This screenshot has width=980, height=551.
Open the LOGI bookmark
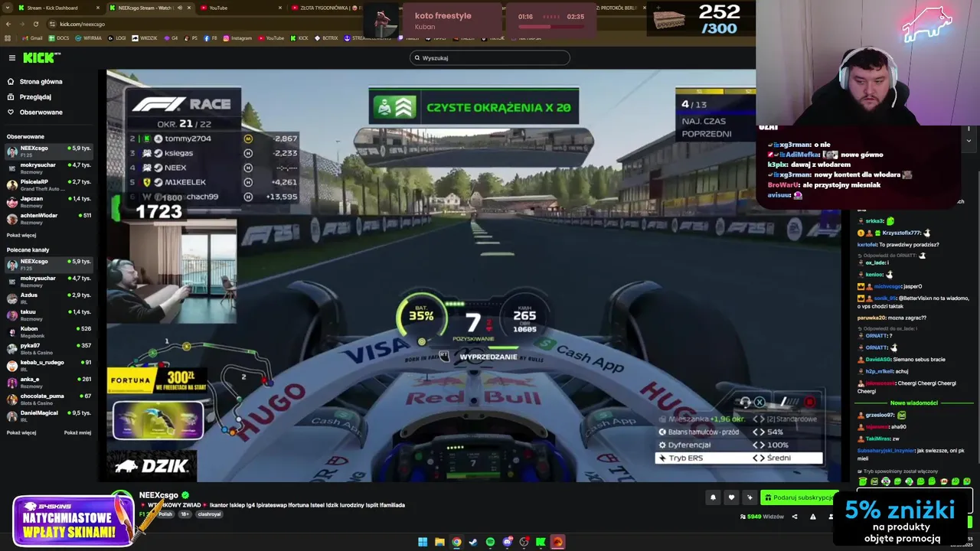[x=117, y=37]
